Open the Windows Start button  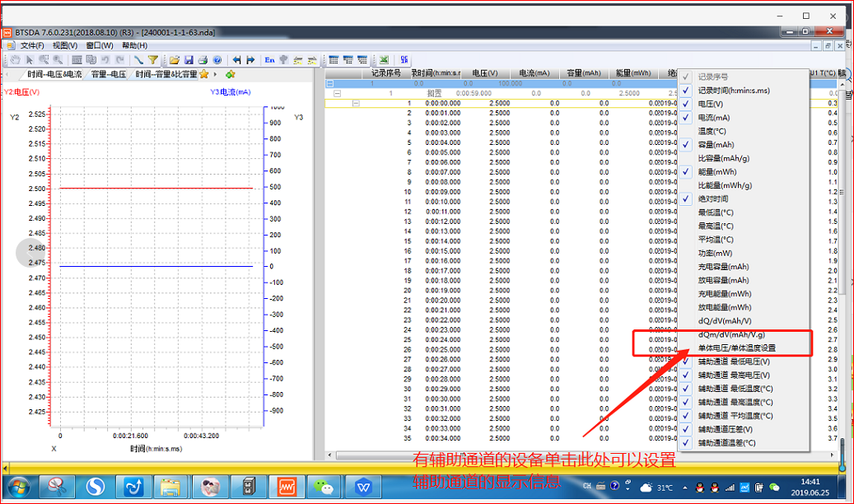point(17,487)
